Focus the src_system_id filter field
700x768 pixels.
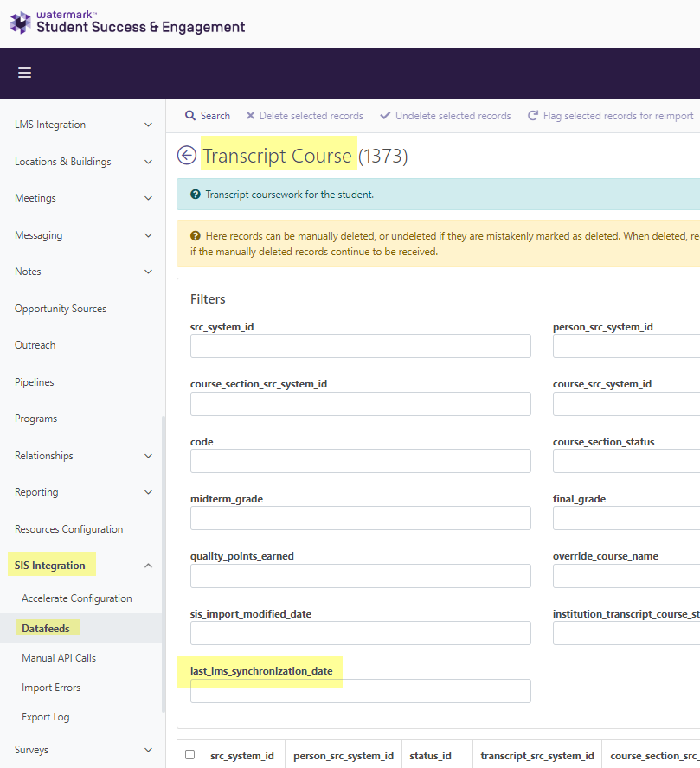coord(361,346)
